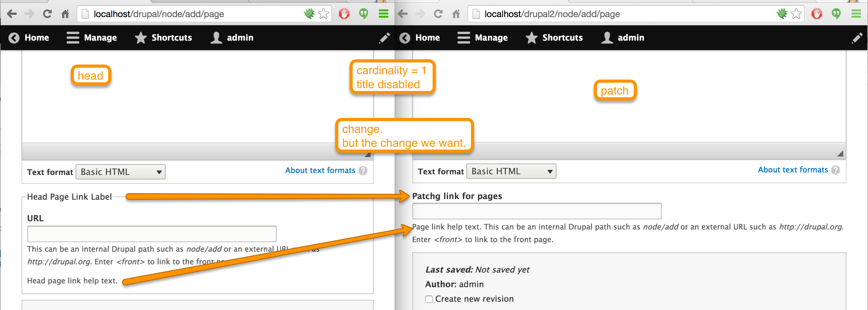Viewport: 868px width, 310px height.
Task: Click the forward arrow in right browser window
Action: [420, 14]
